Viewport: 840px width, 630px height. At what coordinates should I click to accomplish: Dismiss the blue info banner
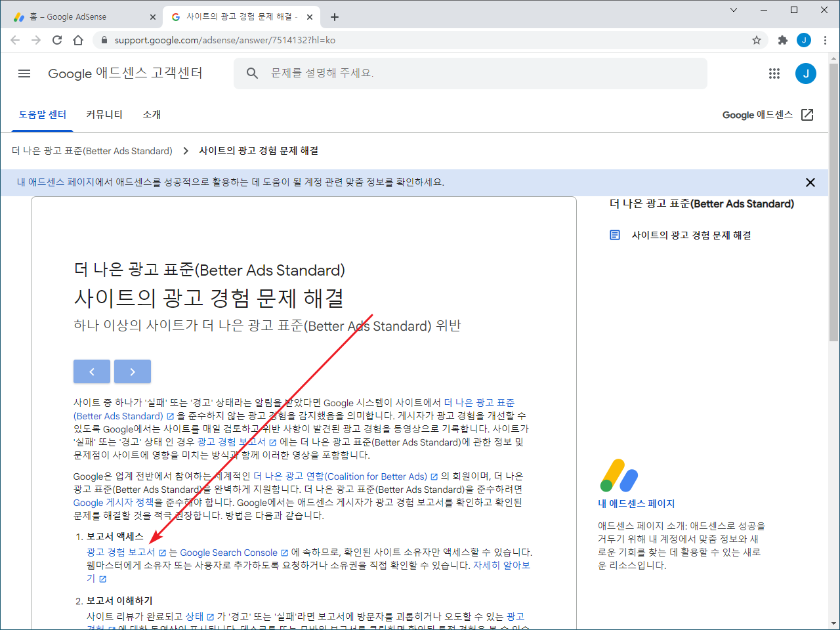click(x=810, y=182)
